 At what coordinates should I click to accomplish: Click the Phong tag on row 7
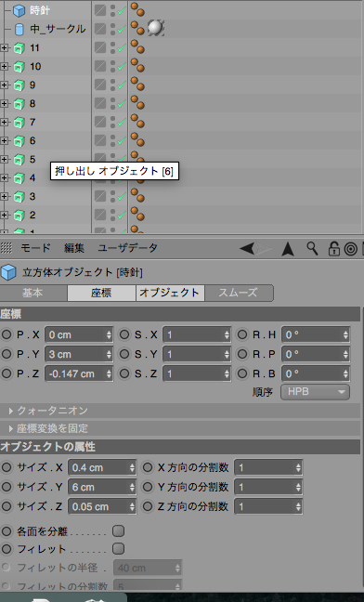[x=137, y=121]
